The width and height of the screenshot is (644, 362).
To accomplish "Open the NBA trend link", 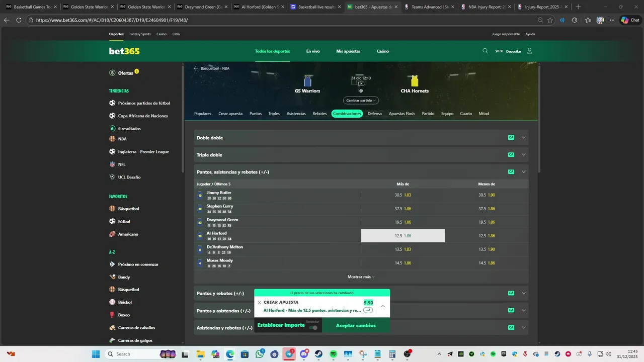I will click(x=118, y=139).
